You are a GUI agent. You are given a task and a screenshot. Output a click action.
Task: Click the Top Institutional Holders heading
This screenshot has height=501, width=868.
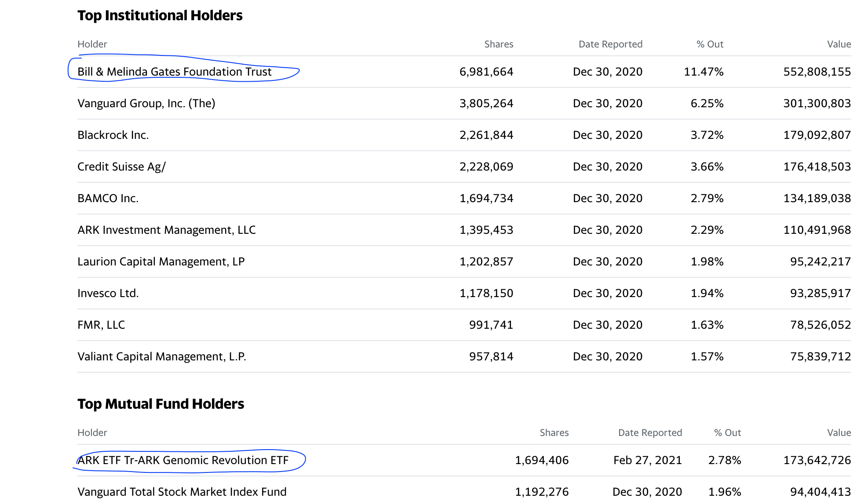(160, 15)
